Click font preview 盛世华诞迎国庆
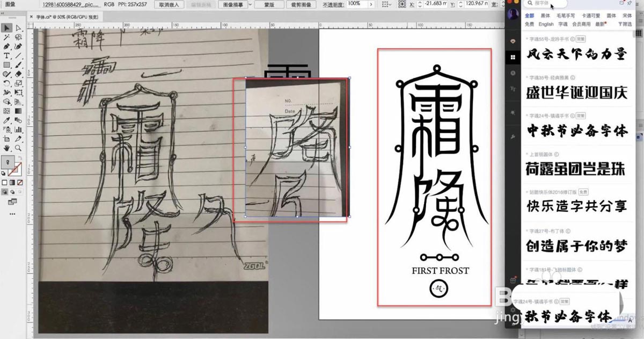This screenshot has width=644, height=339. [576, 92]
